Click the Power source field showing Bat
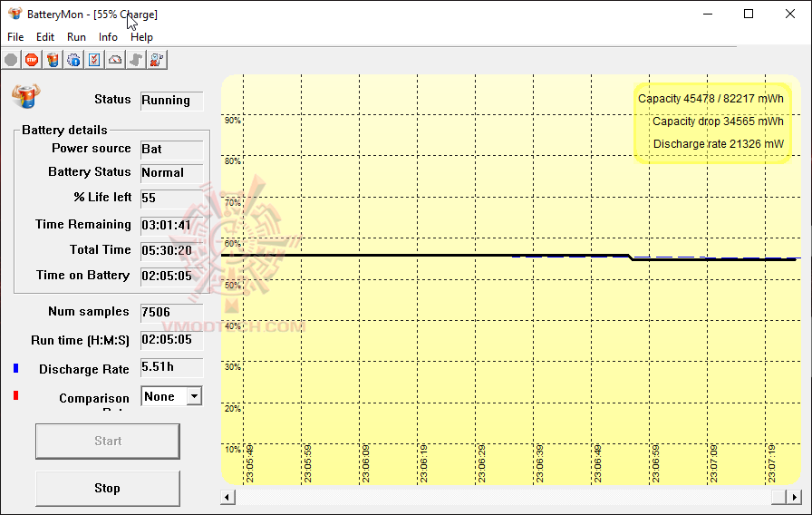 [171, 150]
